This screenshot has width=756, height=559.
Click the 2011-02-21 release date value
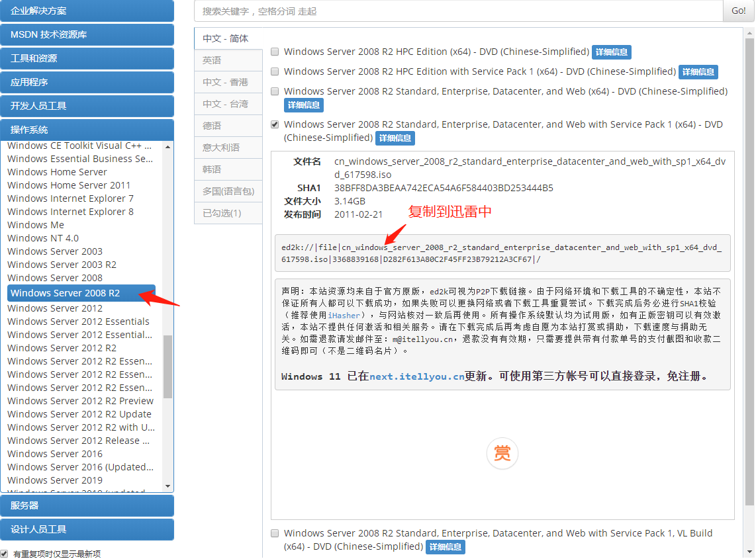[x=358, y=214]
